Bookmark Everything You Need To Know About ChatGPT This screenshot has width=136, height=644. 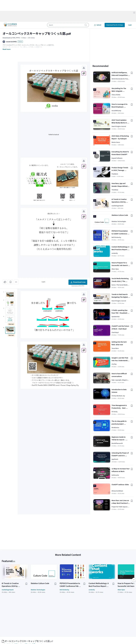pos(132,152)
